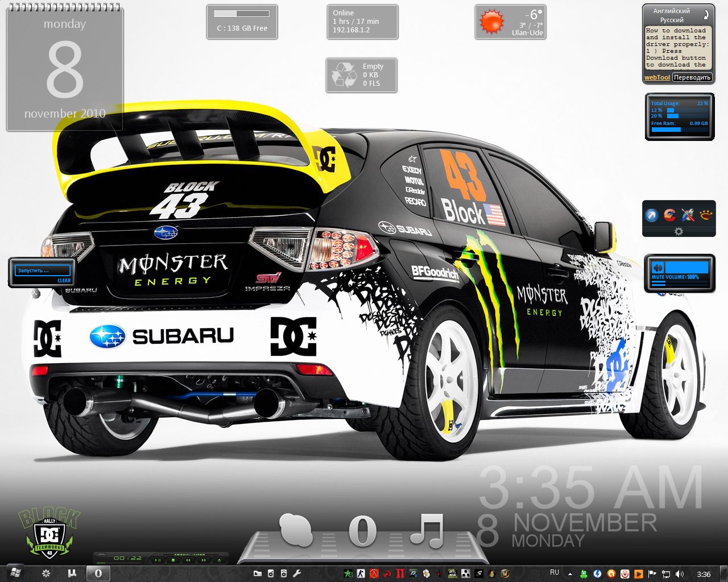Open the wrench settings icon on taskbar
The width and height of the screenshot is (728, 582).
click(x=296, y=573)
